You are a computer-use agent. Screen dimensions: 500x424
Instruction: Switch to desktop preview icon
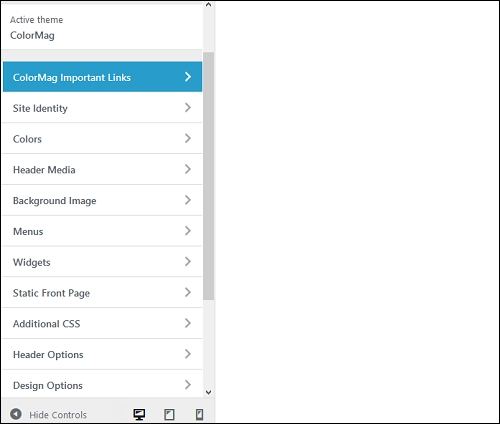pos(139,414)
